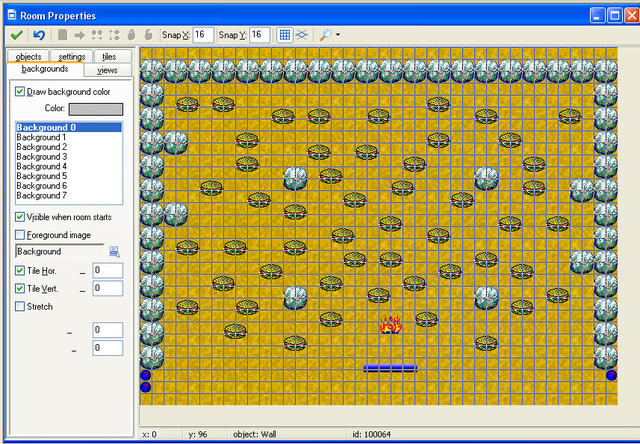The height and width of the screenshot is (444, 640).
Task: Click the sort instances by X icon
Action: coord(97,35)
